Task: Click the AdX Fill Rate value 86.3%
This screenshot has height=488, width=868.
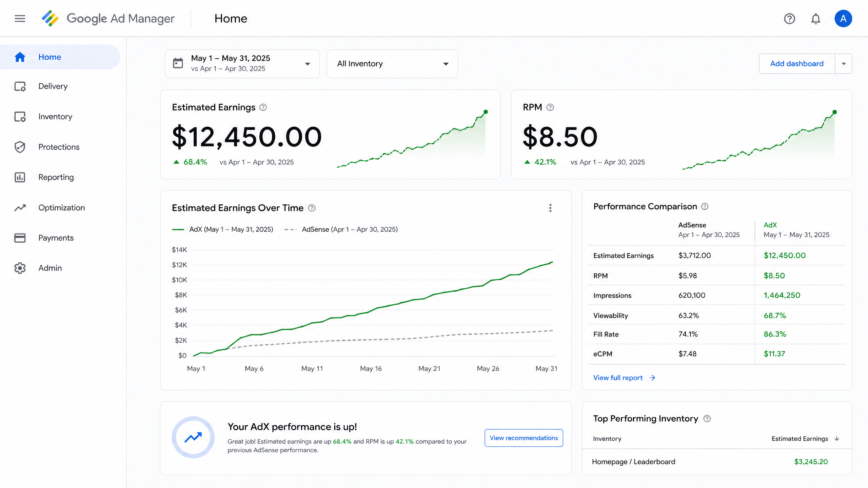Action: 775,334
